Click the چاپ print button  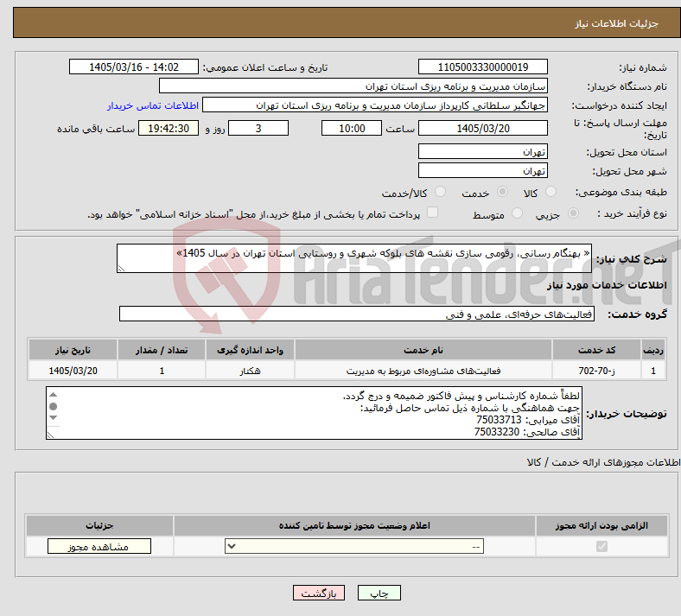tap(379, 593)
